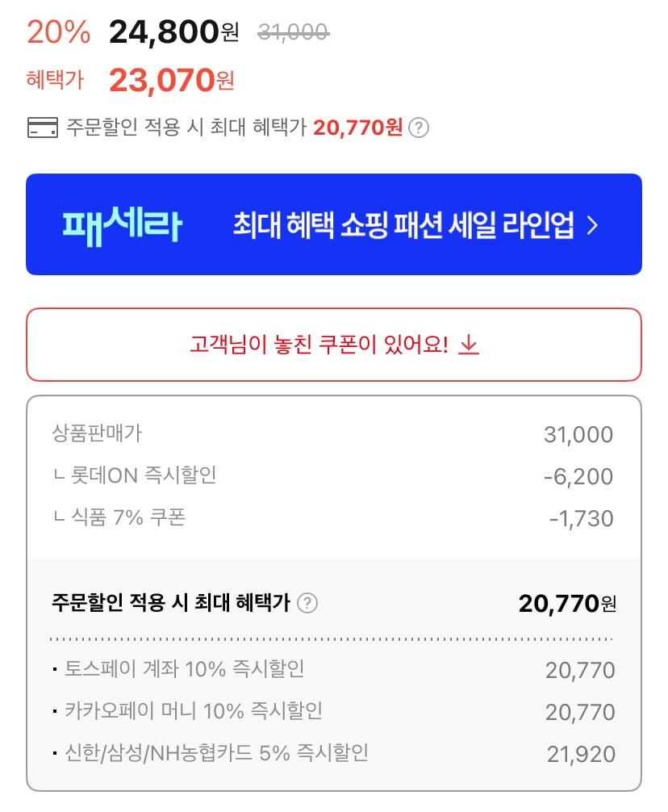The height and width of the screenshot is (812, 668).
Task: Tap the chevron arrow on the blue banner
Action: coord(592,225)
